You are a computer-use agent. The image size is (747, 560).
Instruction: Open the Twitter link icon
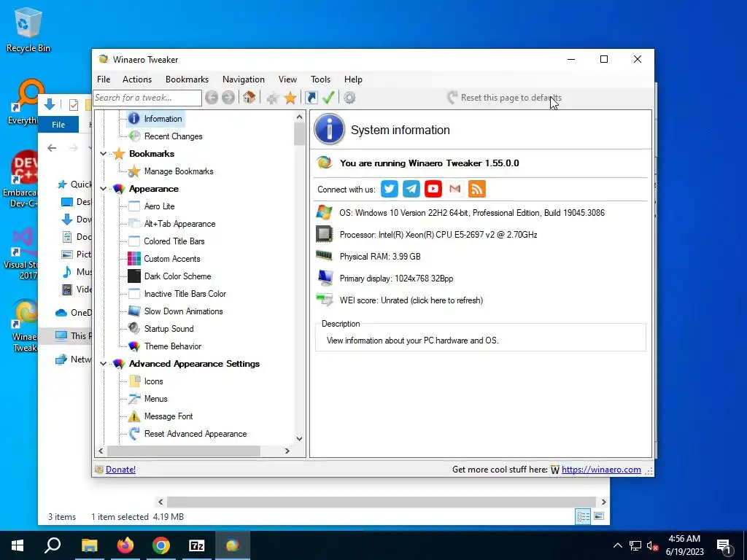pos(390,189)
